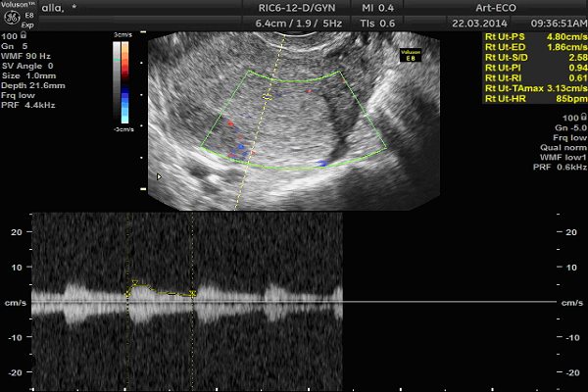Click the orientation arrow marker left of ultrasound image
The image size is (588, 392).
tap(159, 176)
